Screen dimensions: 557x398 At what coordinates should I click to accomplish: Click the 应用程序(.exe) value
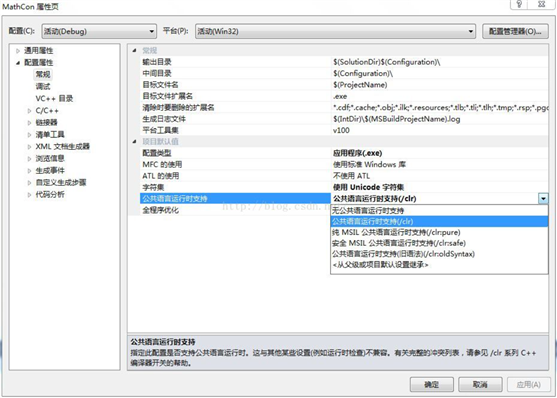pyautogui.click(x=439, y=153)
